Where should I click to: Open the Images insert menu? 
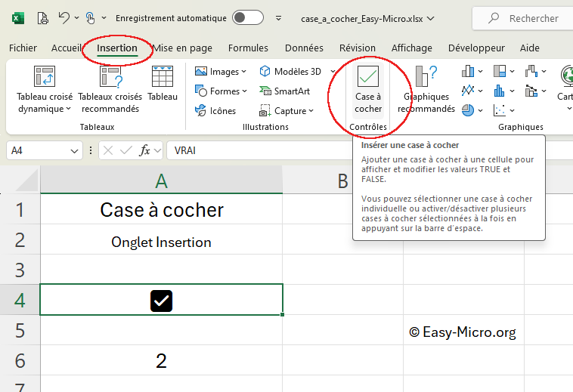click(221, 72)
